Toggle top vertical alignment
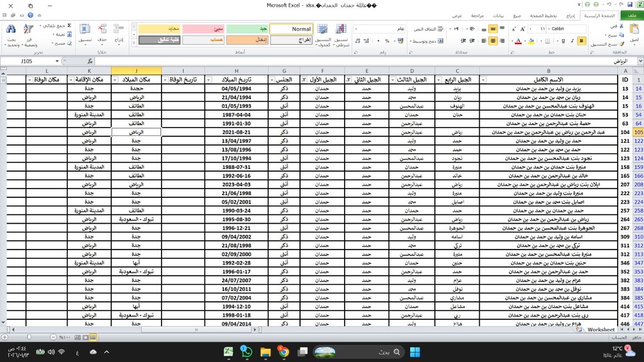Viewport: 644px width, 362px height. 502,29
